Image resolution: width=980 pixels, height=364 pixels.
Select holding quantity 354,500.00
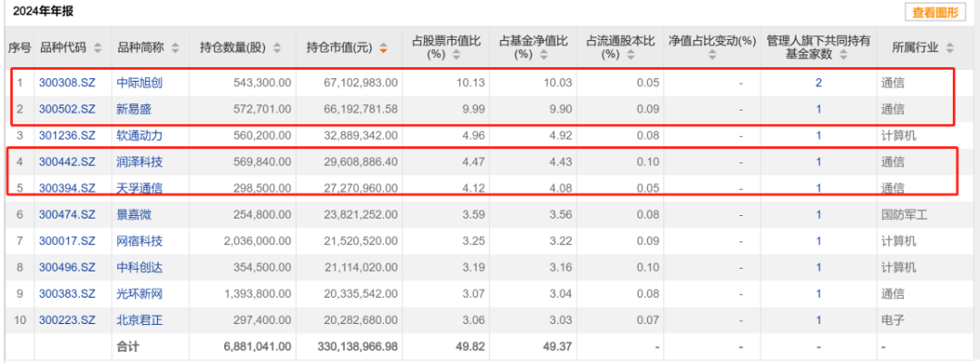click(x=263, y=268)
